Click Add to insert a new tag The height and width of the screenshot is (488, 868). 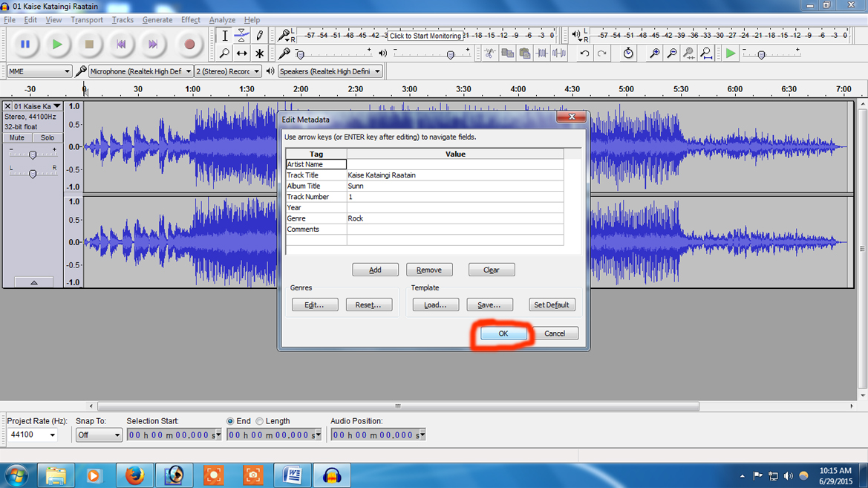click(x=375, y=269)
